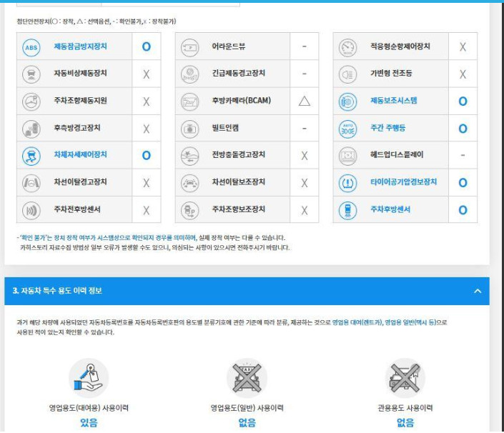Click the triangle status for 후방카메라(BCAM)
504x433 pixels.
(x=304, y=101)
